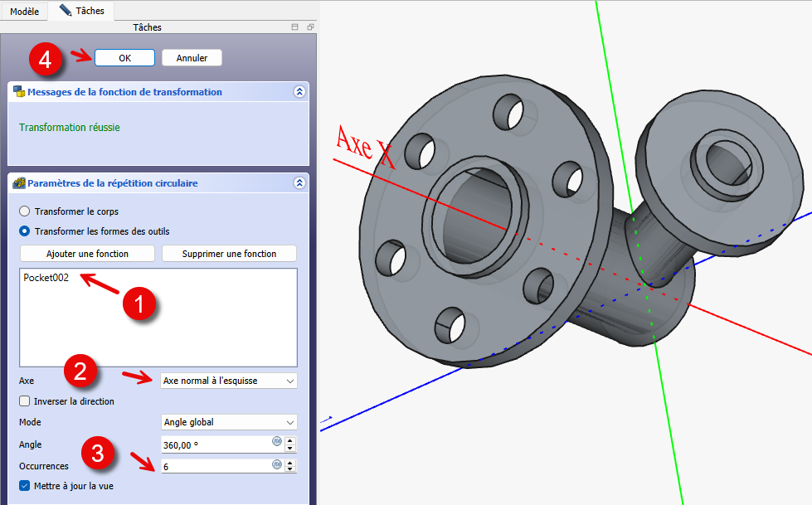The width and height of the screenshot is (812, 505).
Task: Float the Tâches panel with undock icon
Action: pyautogui.click(x=310, y=27)
